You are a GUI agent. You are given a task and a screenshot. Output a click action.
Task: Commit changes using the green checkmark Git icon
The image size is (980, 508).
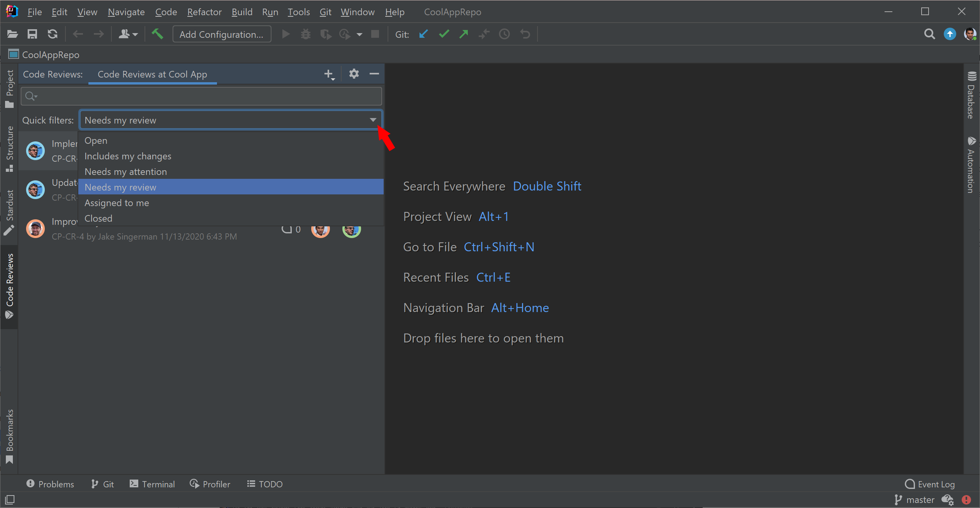coord(444,34)
